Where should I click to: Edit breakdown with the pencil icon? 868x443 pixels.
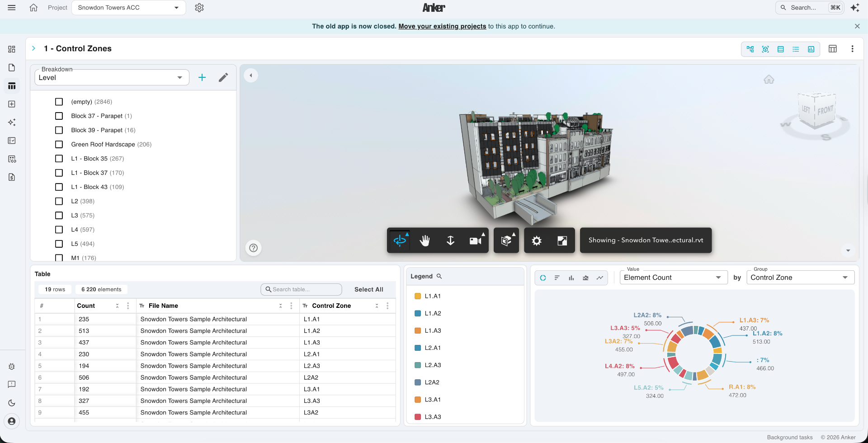coord(223,77)
